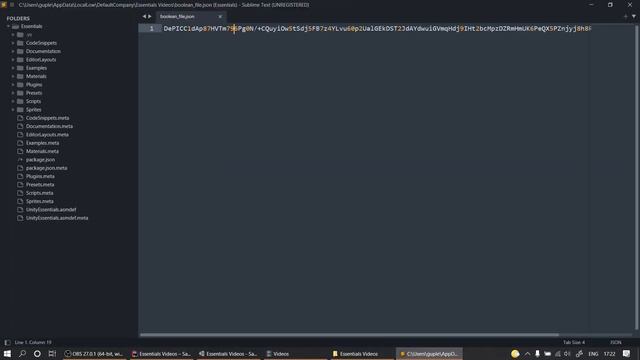Open Plugins.meta file
This screenshot has height=360, width=640.
coord(40,176)
